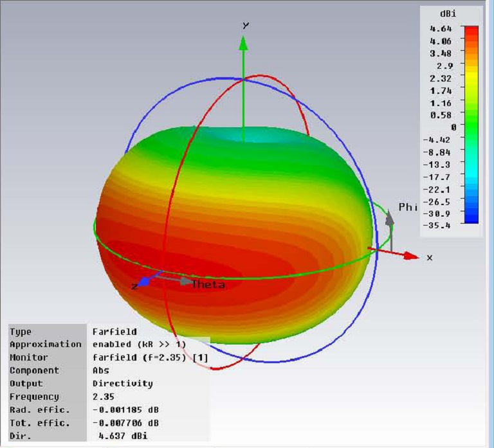Click the 'Tot. effic.' row label
The height and width of the screenshot is (448, 494).
click(x=40, y=422)
